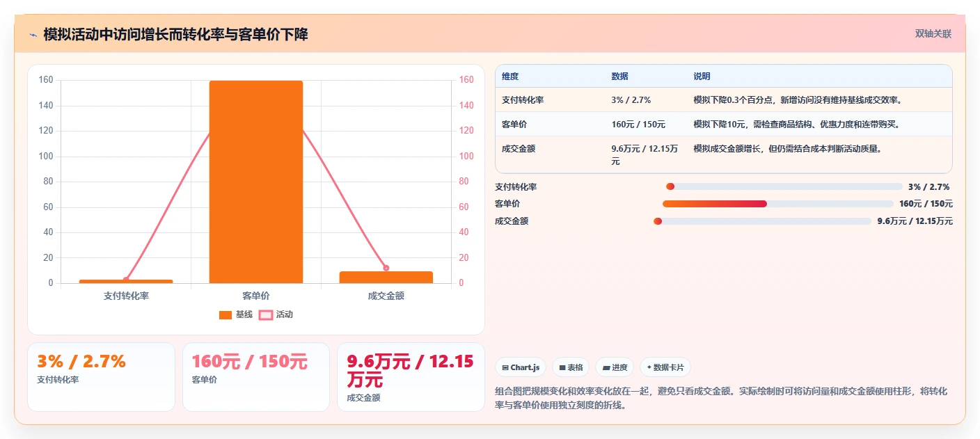Click the line point above 成交金额
This screenshot has width=980, height=439.
[386, 268]
